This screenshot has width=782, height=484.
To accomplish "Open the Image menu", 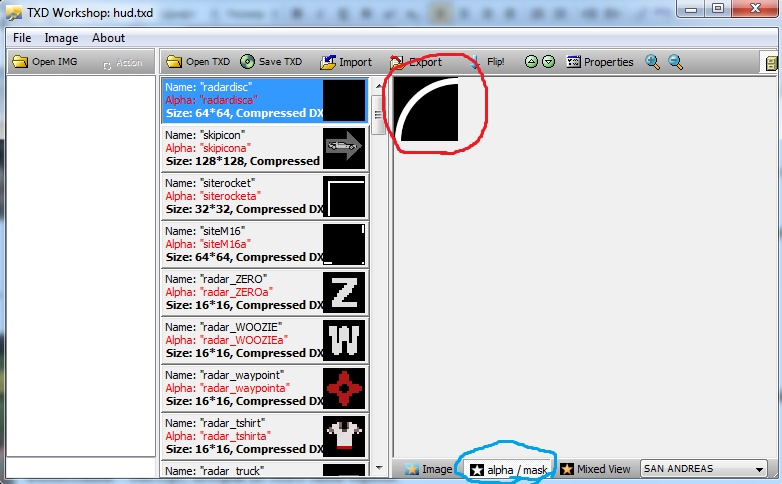I will coord(61,38).
